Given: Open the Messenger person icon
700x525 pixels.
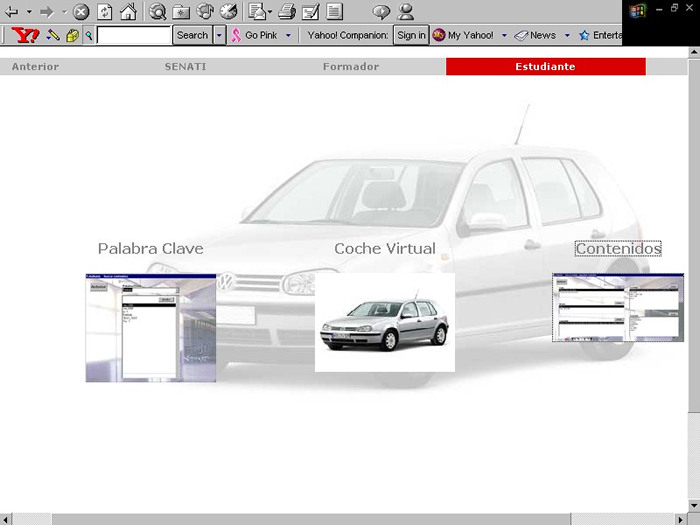Looking at the screenshot, I should point(405,12).
